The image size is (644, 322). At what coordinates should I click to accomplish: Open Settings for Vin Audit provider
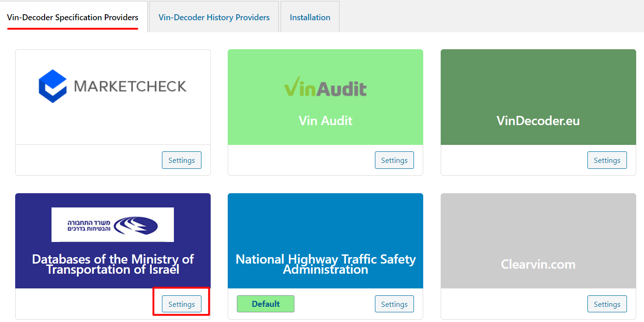coord(394,160)
